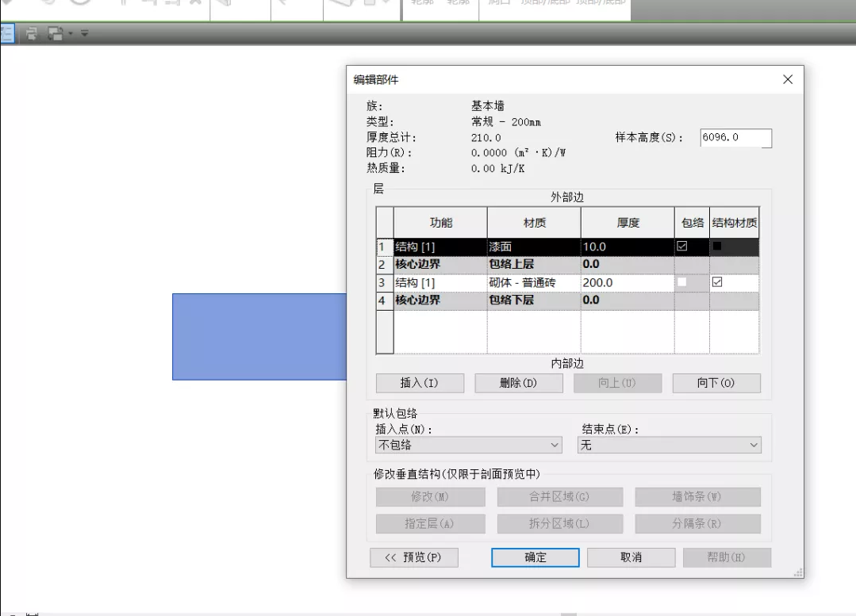Switch to preview with 预览(P) button
This screenshot has height=616, width=856.
click(x=413, y=557)
